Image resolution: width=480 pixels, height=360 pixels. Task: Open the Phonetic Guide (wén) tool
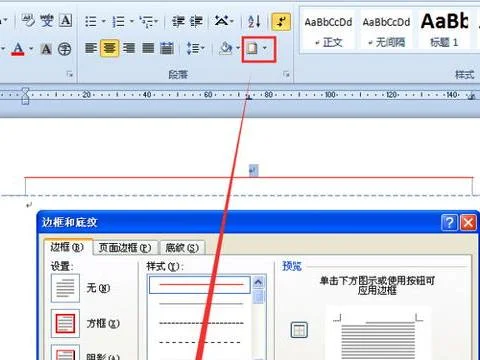47,21
